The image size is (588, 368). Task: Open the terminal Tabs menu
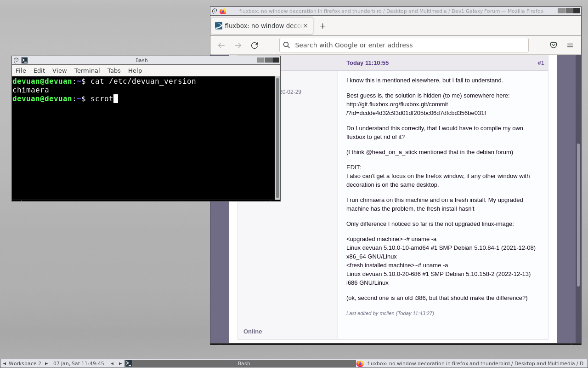(x=114, y=70)
